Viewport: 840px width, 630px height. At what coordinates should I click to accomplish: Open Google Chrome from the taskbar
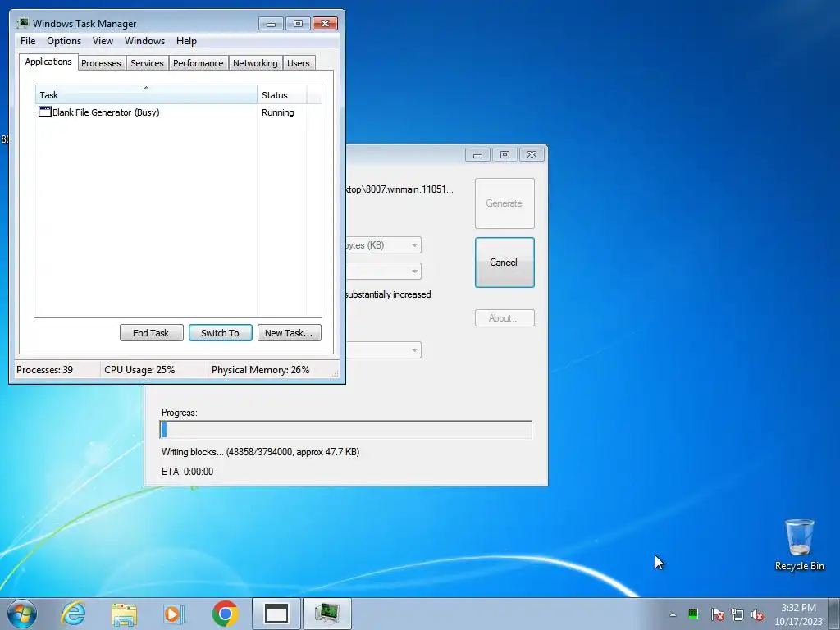tap(225, 614)
